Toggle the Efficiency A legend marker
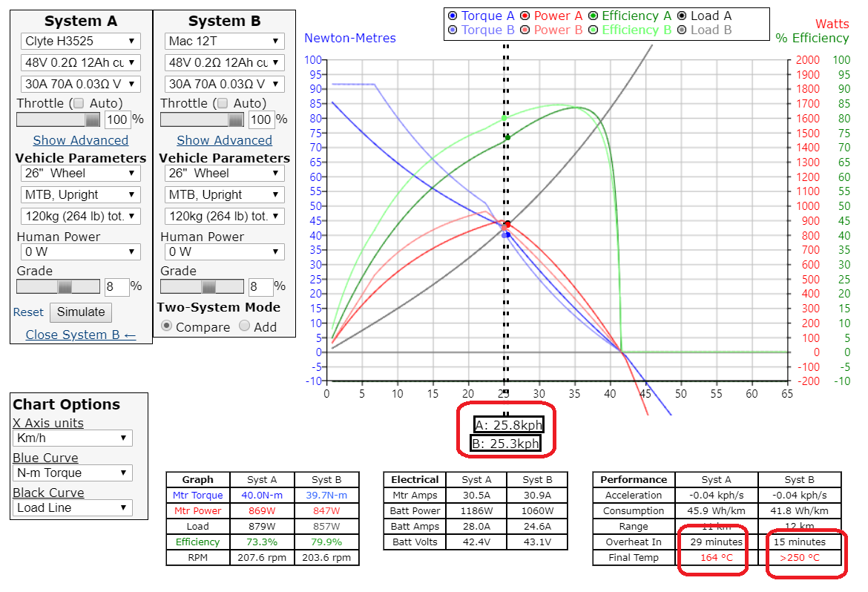 coord(593,16)
